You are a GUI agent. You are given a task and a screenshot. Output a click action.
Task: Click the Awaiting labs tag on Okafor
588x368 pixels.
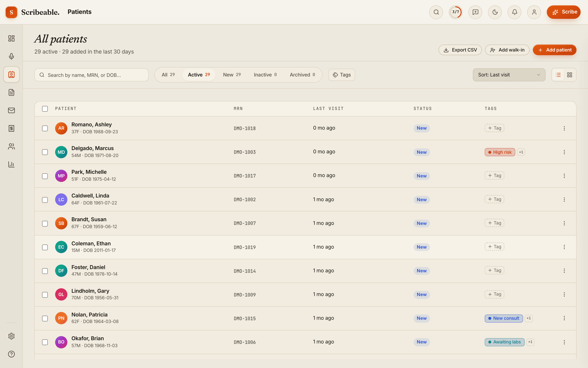504,342
